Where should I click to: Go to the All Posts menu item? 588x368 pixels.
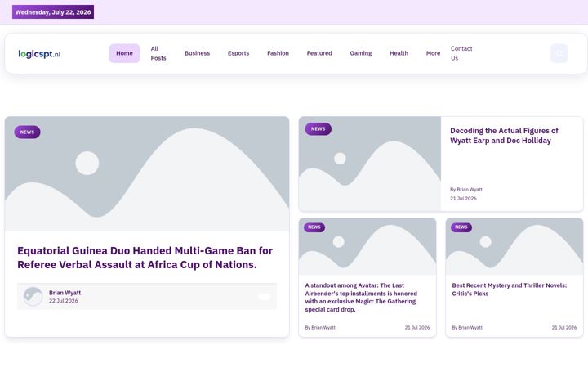click(158, 53)
